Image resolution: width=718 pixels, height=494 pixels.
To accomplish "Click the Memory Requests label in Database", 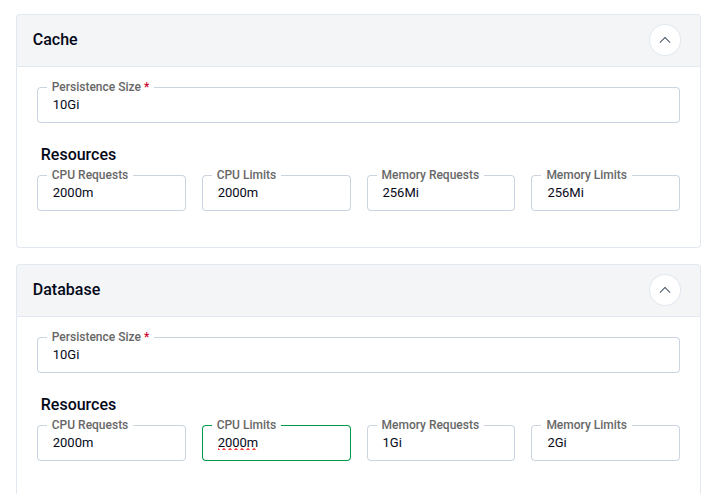I will pyautogui.click(x=430, y=425).
